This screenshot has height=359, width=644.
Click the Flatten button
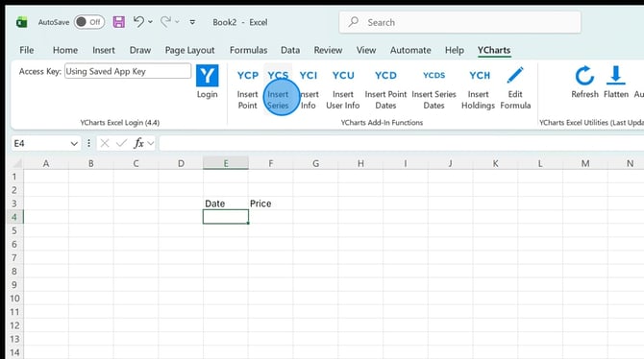click(x=616, y=82)
